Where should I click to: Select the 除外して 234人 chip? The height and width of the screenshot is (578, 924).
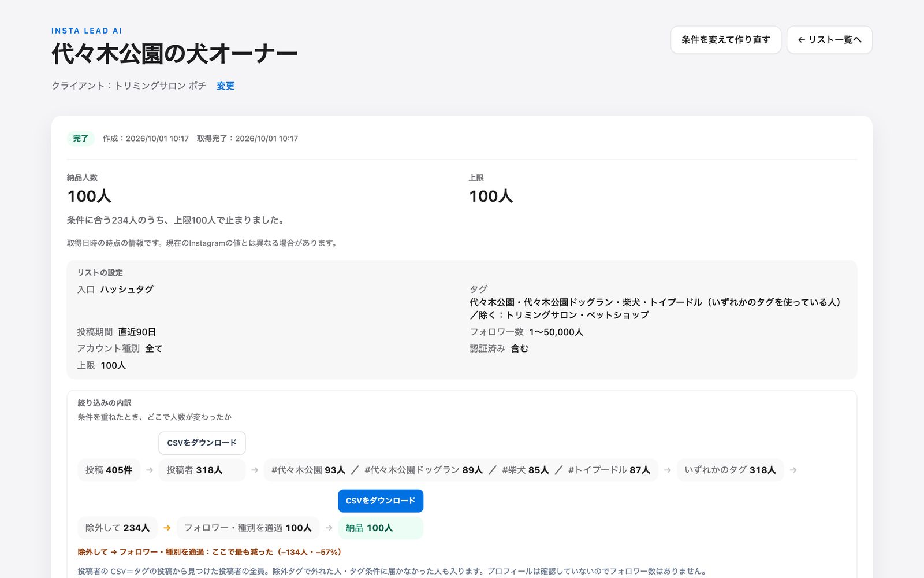pos(117,528)
